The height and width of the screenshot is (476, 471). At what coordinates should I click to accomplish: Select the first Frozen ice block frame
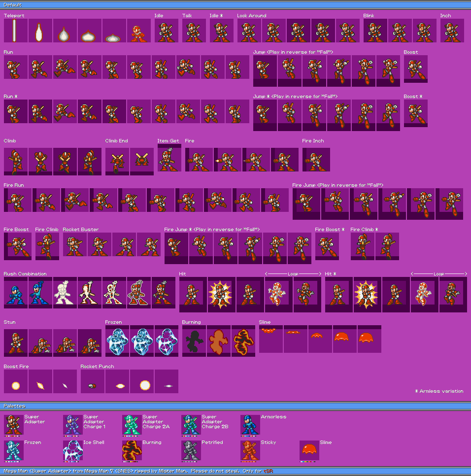tap(117, 341)
